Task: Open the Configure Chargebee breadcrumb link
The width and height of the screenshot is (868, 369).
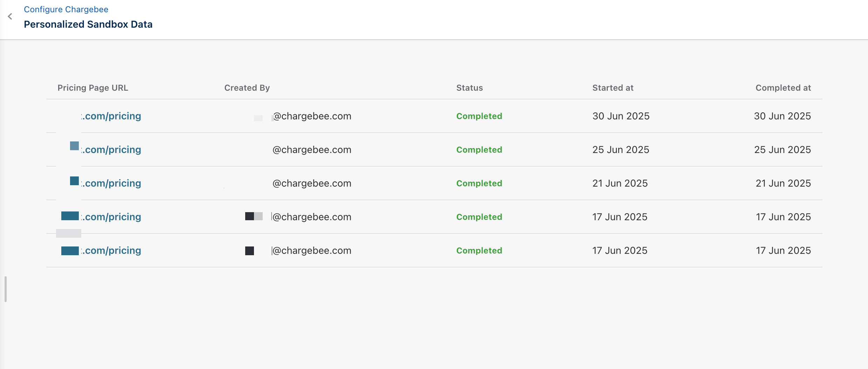Action: point(66,9)
